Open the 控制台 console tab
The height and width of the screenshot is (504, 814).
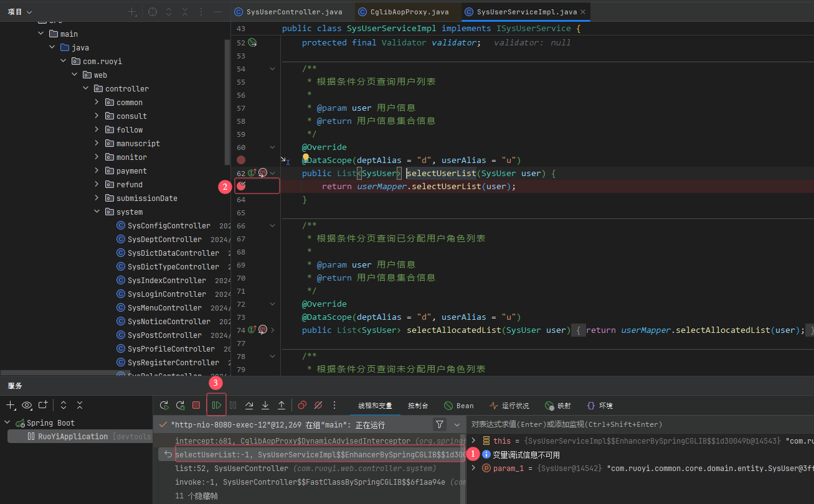[x=418, y=406]
